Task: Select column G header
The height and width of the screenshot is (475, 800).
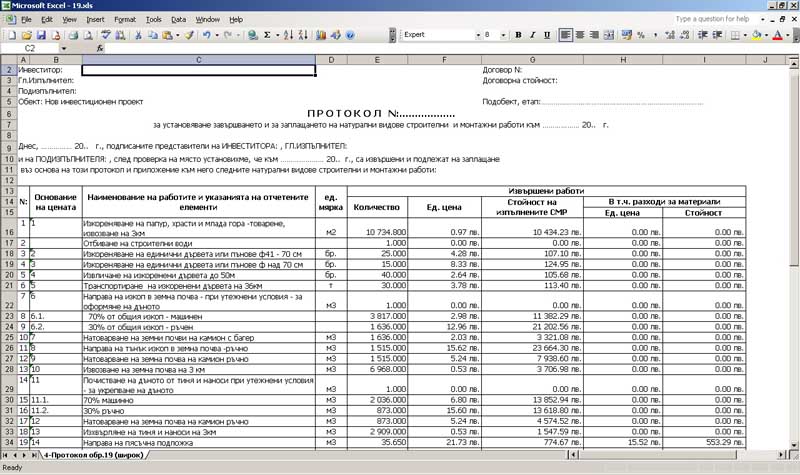Action: (532, 60)
